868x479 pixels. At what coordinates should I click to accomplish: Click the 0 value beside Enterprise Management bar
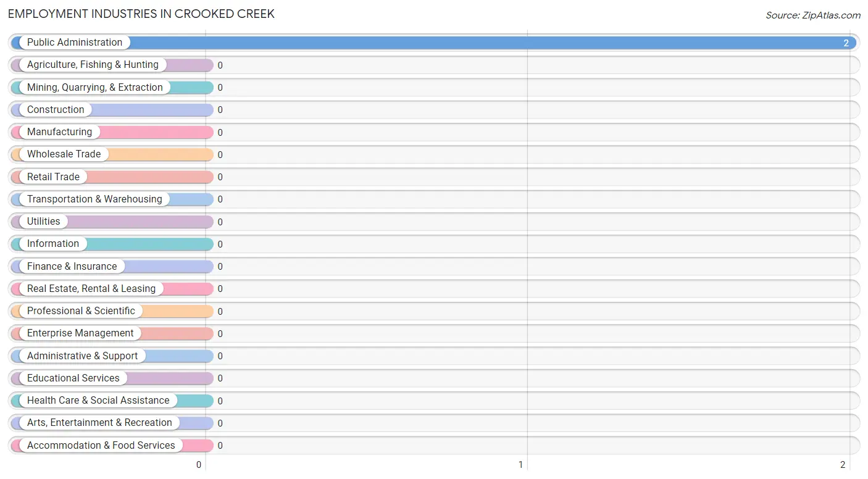click(x=220, y=334)
